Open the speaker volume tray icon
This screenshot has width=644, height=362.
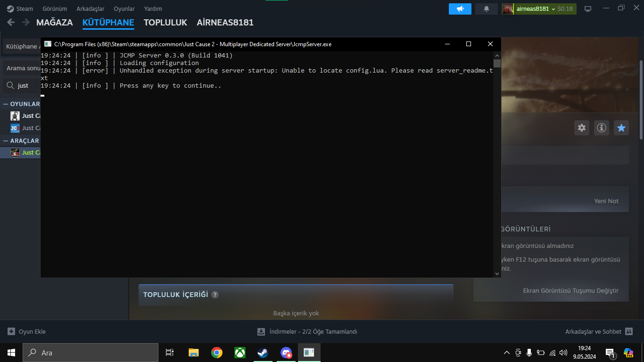click(x=564, y=353)
